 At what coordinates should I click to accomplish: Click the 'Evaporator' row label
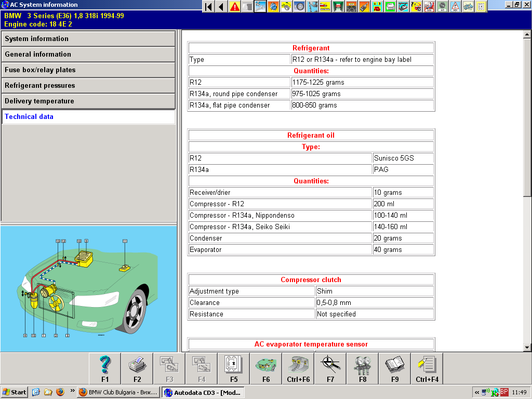click(x=280, y=250)
